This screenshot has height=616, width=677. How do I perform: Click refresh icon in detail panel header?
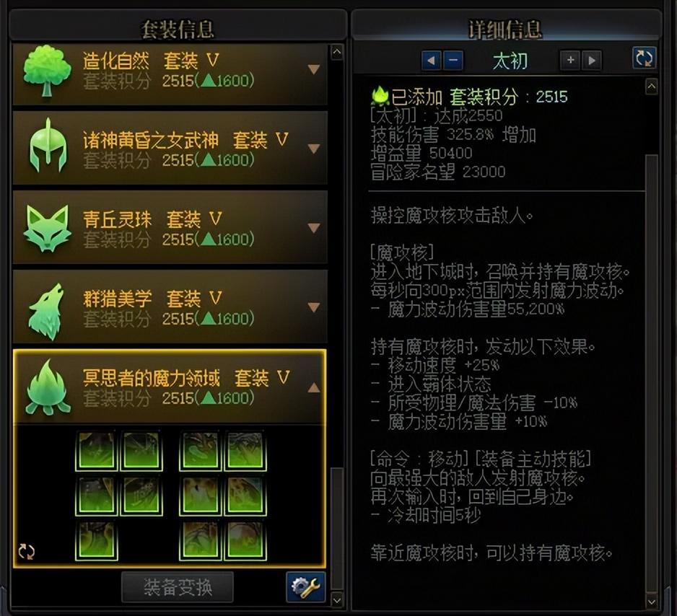(644, 58)
